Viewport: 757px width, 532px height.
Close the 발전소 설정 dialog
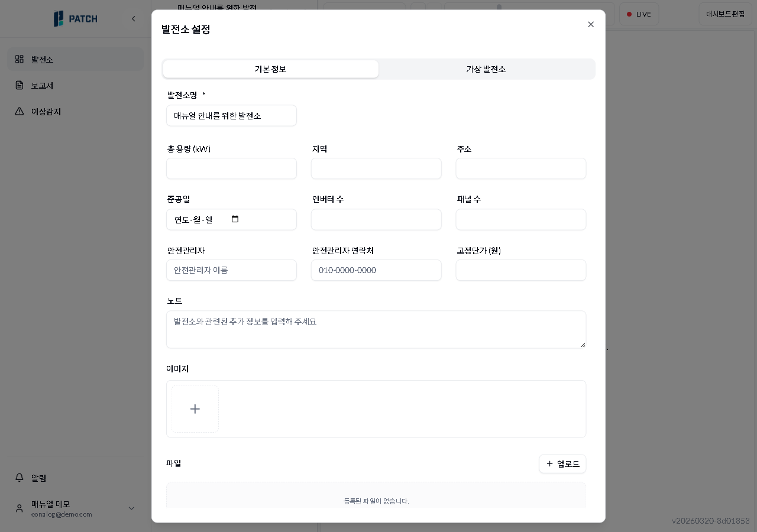(591, 24)
